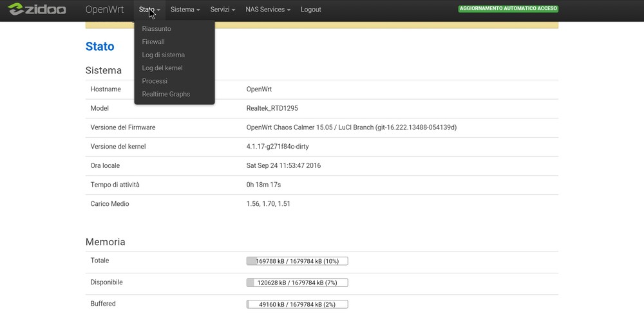Screen dimensions: 644x314
Task: Open the Servizi dropdown menu
Action: tap(222, 10)
